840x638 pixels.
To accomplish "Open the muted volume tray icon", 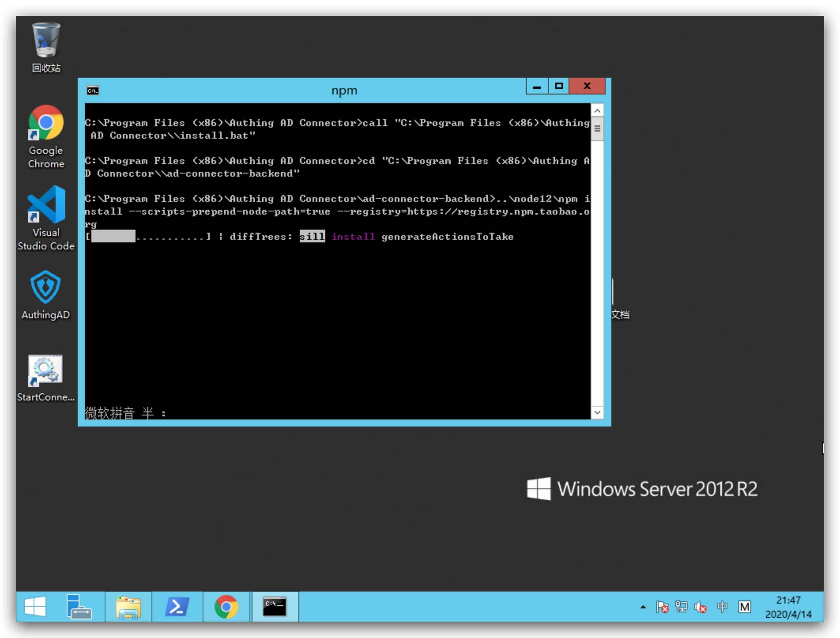I will pos(701,607).
